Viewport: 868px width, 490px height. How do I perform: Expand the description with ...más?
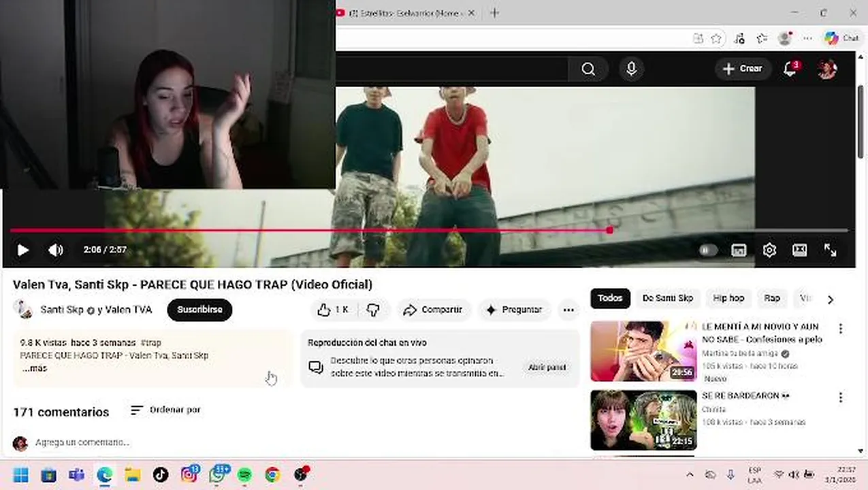pyautogui.click(x=34, y=368)
